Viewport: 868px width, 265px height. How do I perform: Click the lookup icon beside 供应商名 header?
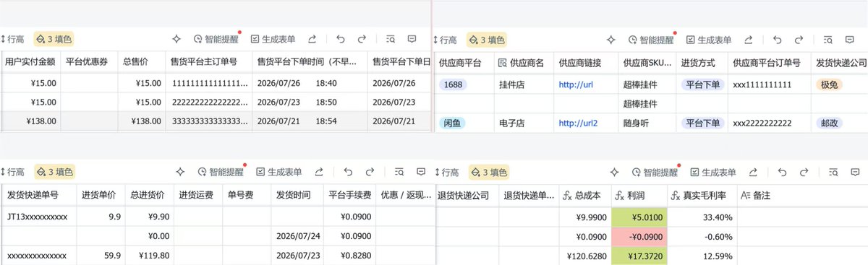[x=503, y=63]
